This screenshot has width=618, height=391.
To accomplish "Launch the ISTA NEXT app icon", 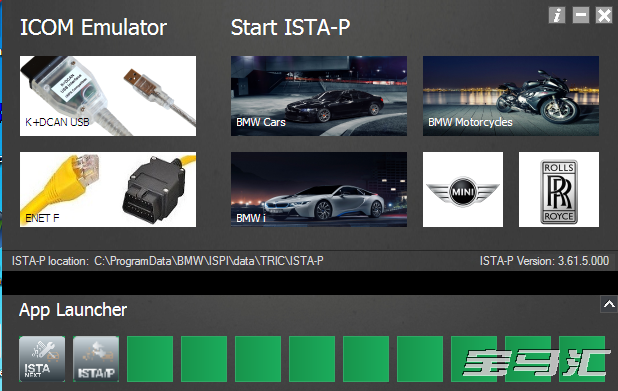I will 42,359.
